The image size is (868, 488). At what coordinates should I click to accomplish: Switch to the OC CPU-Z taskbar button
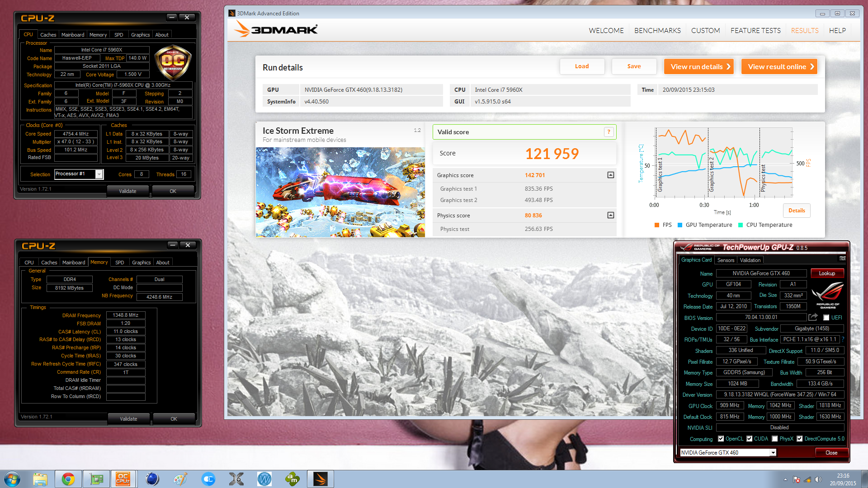(123, 479)
